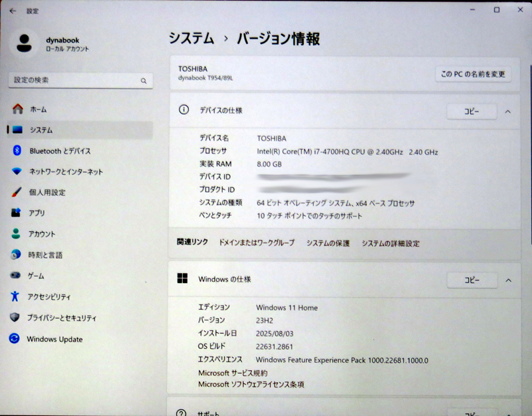Click the back arrow in Settings title bar
Image resolution: width=532 pixels, height=416 pixels.
13,11
